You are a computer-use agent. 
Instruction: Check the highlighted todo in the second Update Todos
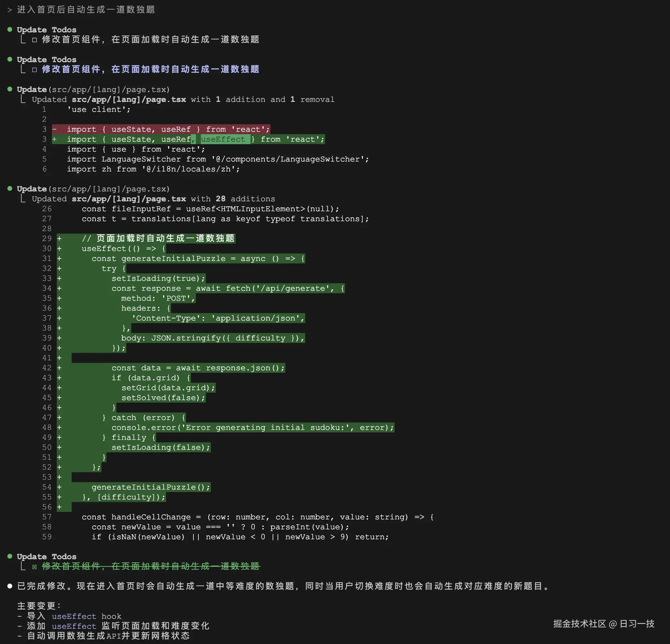[34, 70]
